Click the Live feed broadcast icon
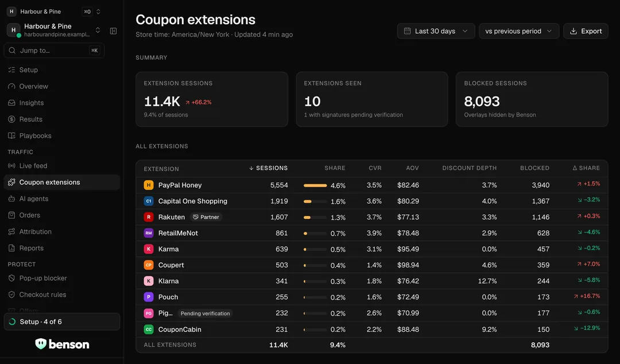Screen dimensions: 620x364 point(11,166)
